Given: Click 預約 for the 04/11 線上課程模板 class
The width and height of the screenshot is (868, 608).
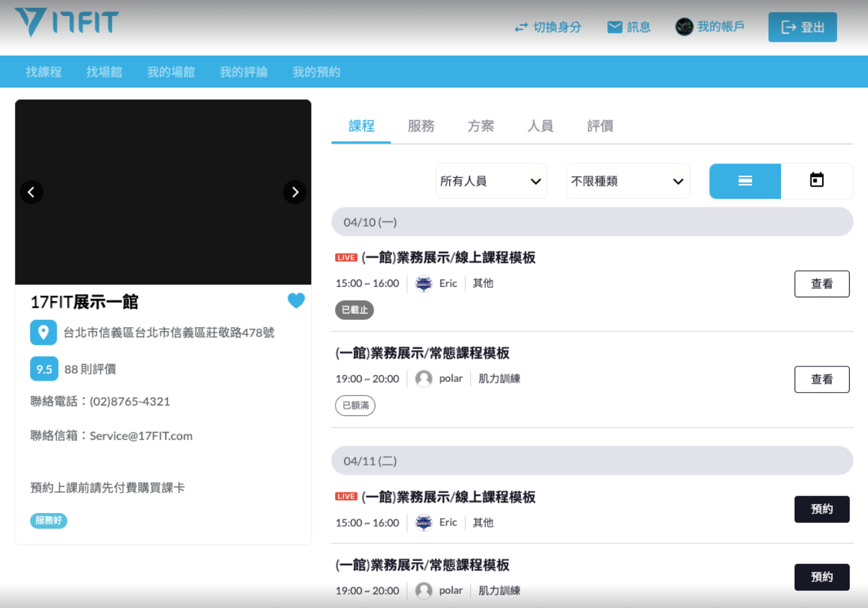Looking at the screenshot, I should click(x=822, y=509).
